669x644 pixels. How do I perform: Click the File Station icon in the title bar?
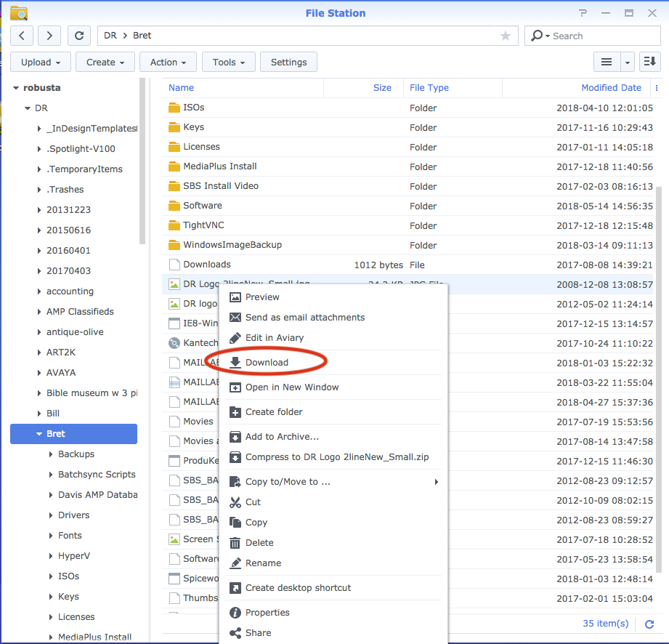point(20,12)
